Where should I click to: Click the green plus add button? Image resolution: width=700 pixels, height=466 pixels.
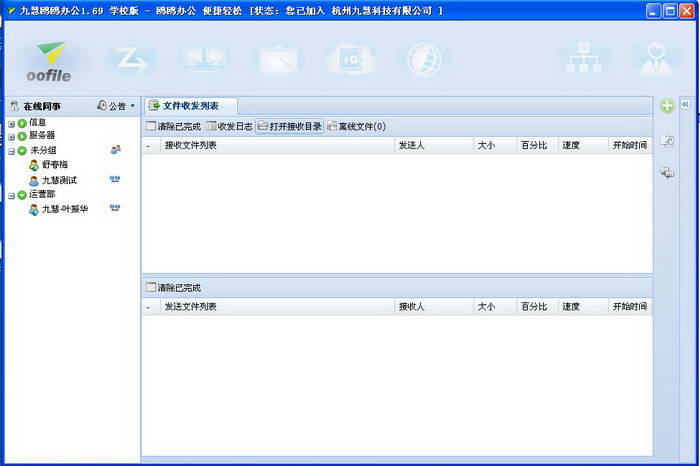tap(667, 106)
